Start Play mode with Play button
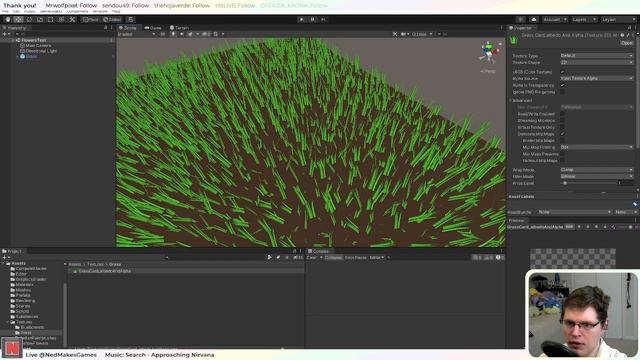The image size is (640, 360). click(x=302, y=19)
